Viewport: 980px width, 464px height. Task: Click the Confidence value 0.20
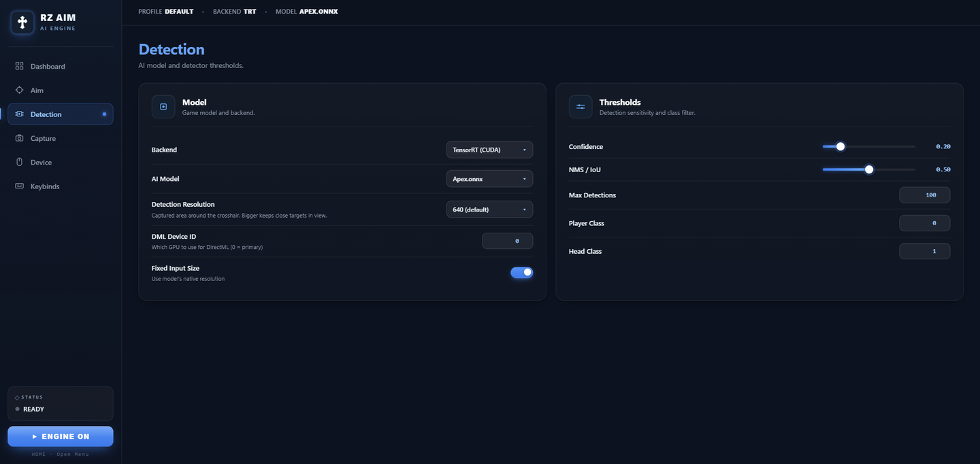tap(943, 146)
